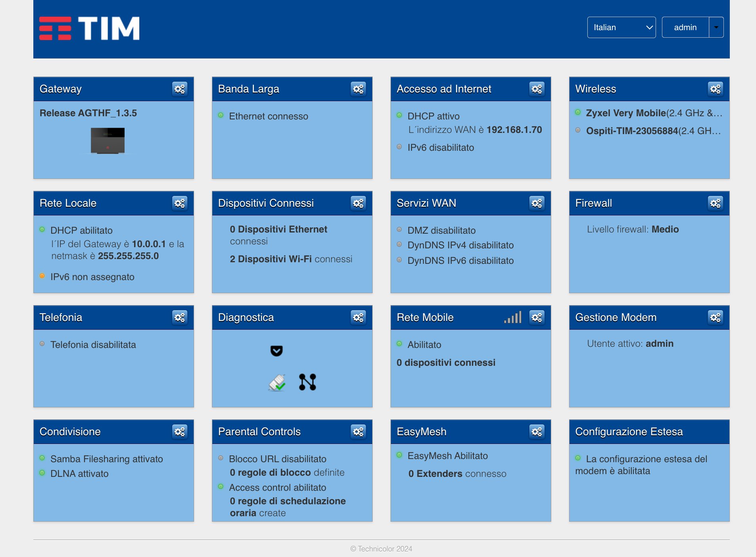
Task: Click the Rete Mobile signal strength icon
Action: [513, 317]
